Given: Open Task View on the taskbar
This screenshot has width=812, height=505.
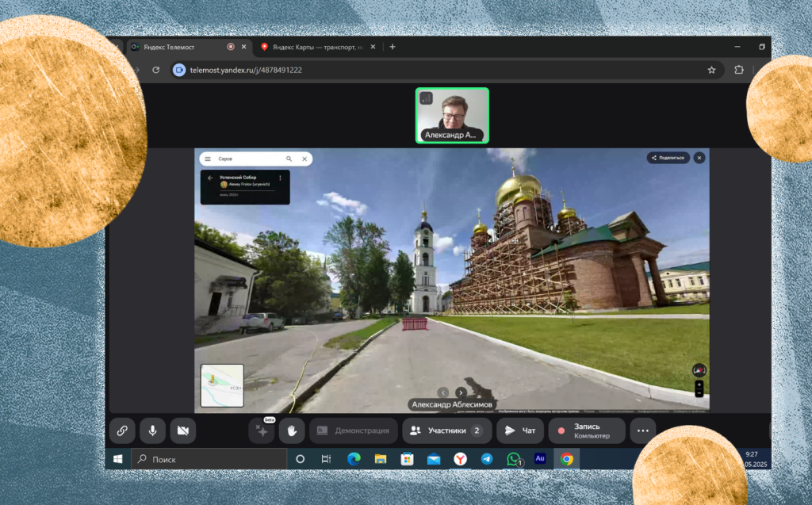Looking at the screenshot, I should (x=326, y=459).
